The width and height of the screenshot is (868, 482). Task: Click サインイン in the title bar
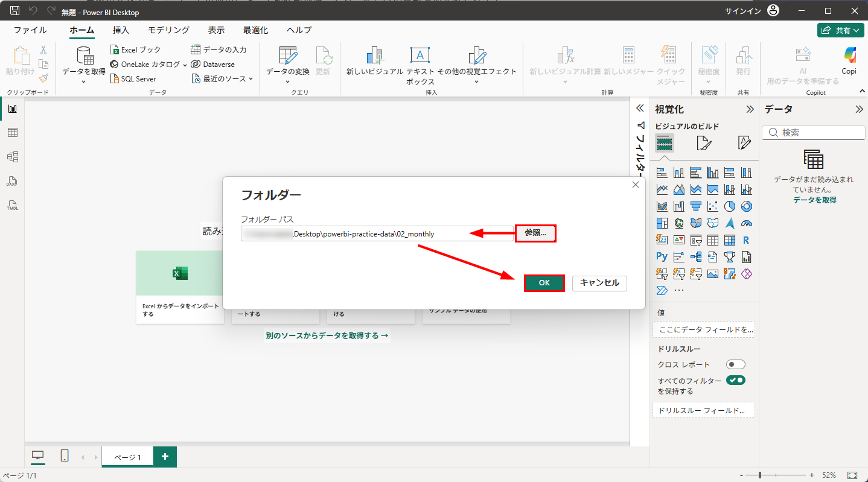[742, 11]
